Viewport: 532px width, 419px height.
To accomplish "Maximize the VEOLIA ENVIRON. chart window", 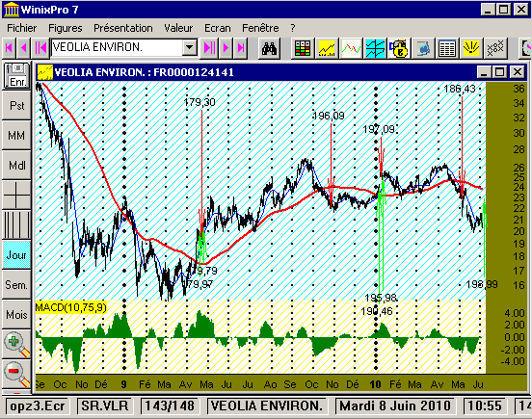I will [x=500, y=72].
